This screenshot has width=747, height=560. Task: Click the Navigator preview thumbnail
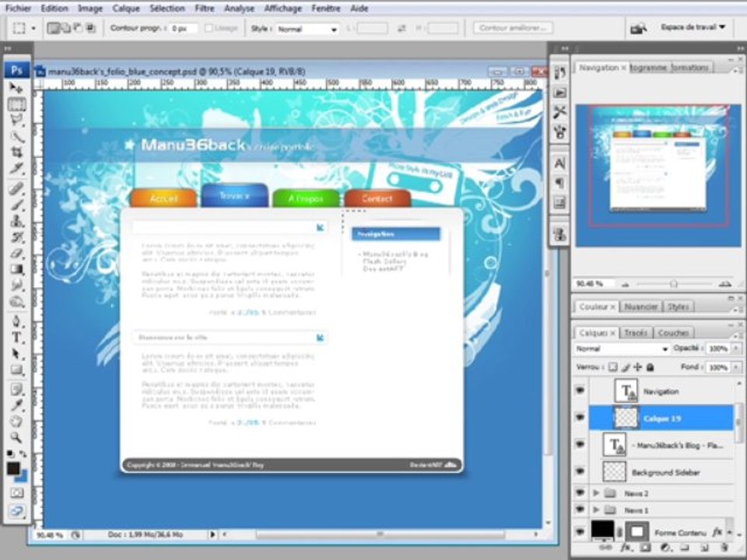[658, 176]
